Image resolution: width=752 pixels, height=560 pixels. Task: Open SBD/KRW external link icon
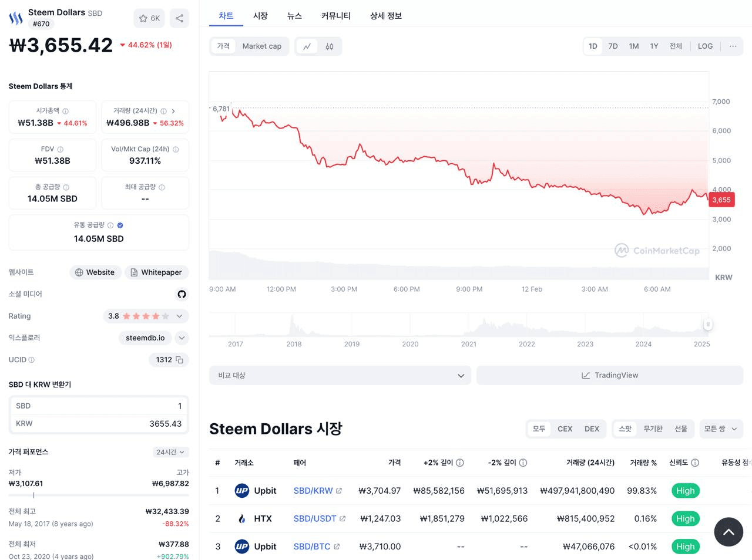[x=339, y=491]
